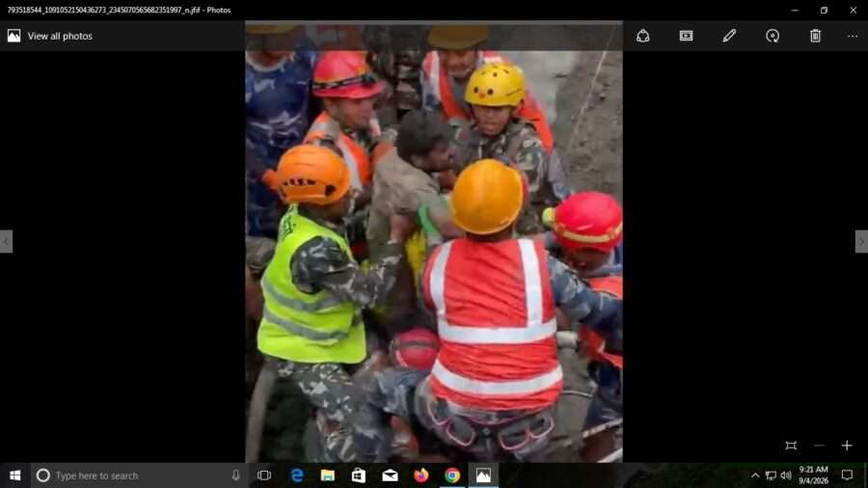Open the Edit pencil tool
This screenshot has width=868, height=488.
pyautogui.click(x=729, y=36)
